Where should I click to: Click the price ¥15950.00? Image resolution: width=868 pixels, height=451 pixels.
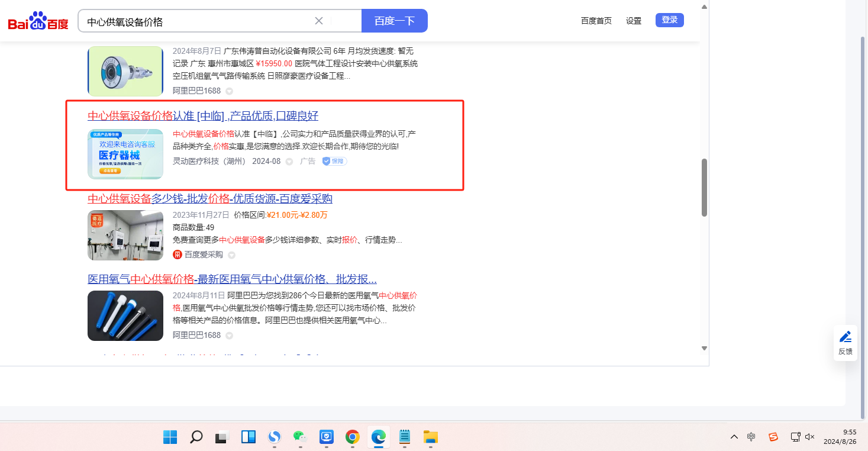[274, 63]
